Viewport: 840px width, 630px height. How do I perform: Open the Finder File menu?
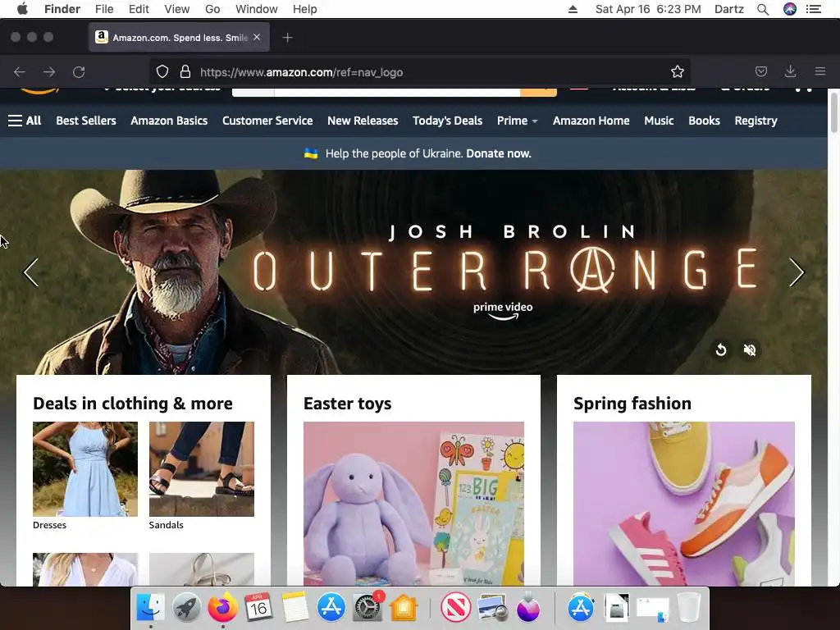coord(104,9)
